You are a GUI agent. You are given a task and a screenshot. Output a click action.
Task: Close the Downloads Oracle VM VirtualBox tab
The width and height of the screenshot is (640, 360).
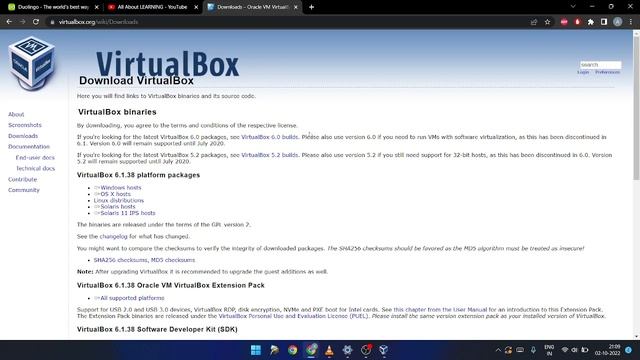(296, 7)
